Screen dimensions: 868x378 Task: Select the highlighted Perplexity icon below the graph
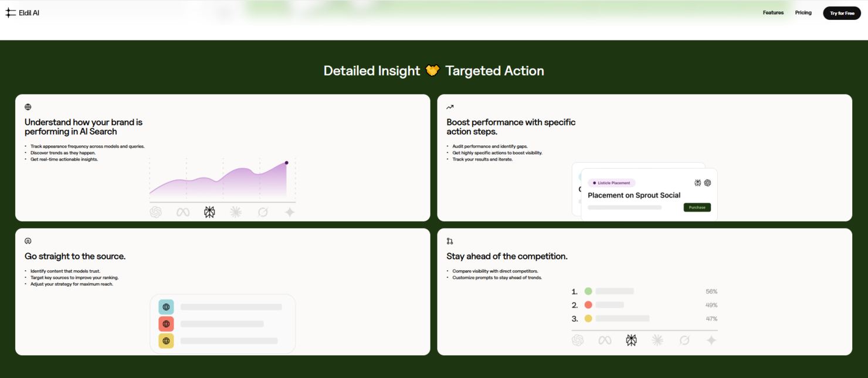pos(209,212)
